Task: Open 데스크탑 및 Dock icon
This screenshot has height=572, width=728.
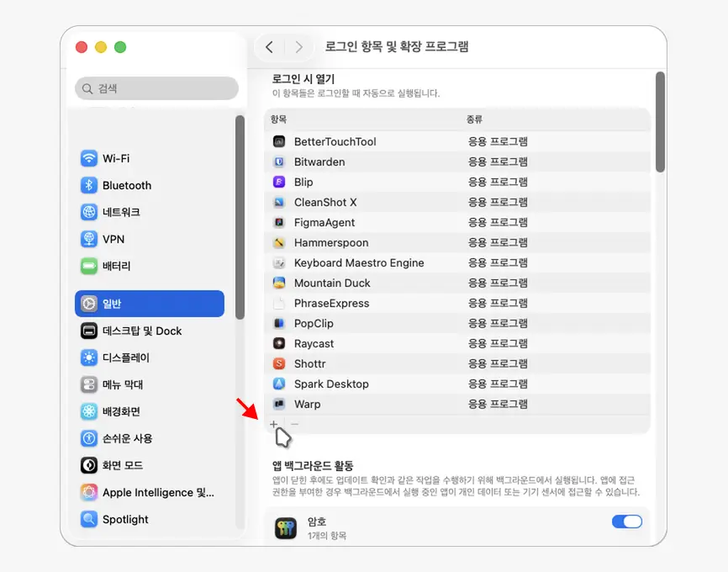Action: click(88, 331)
